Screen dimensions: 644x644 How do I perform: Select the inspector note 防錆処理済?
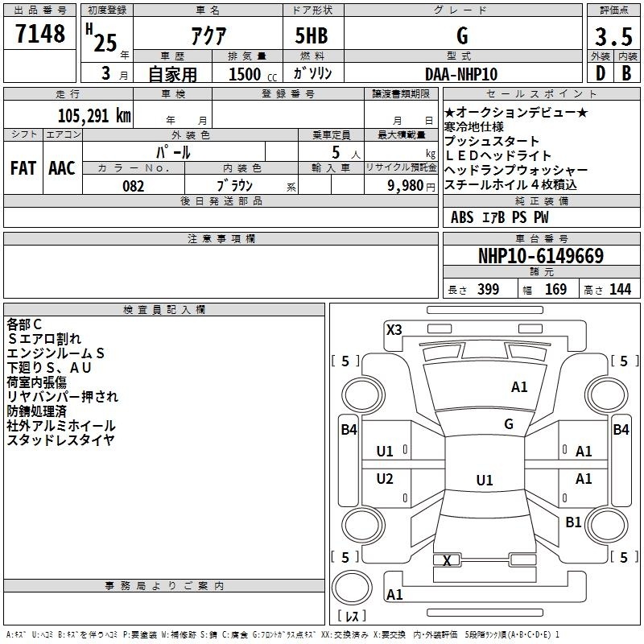[x=36, y=411]
